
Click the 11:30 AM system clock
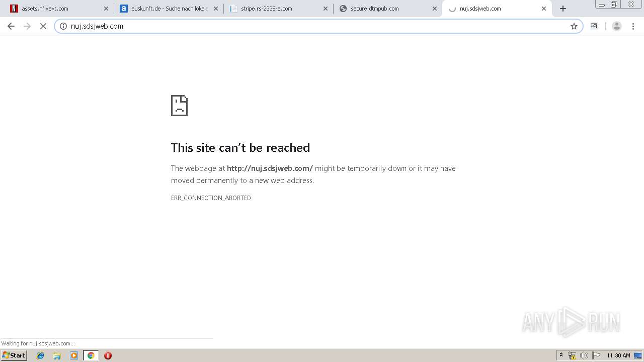[x=618, y=355]
